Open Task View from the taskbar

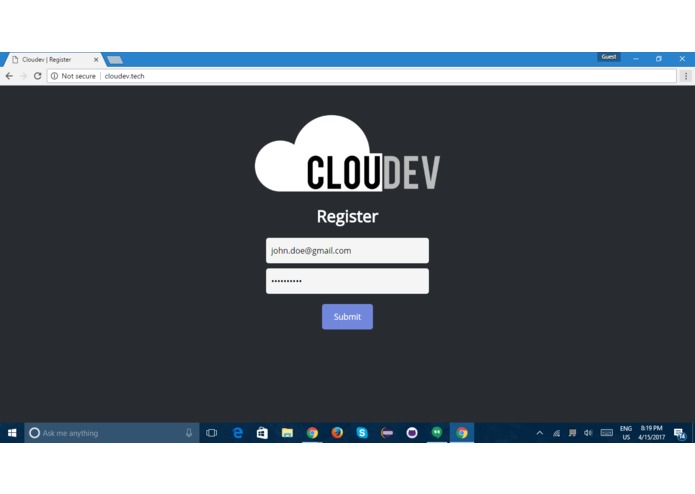tap(211, 433)
